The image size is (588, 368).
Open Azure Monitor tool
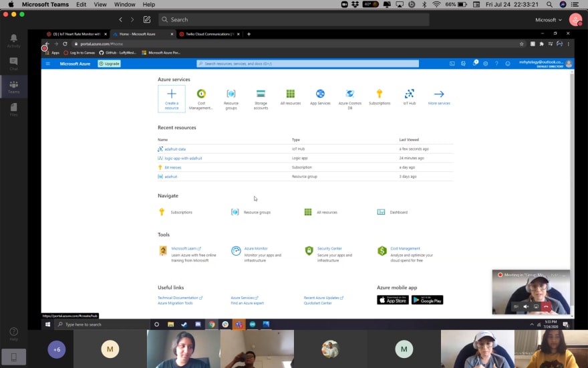(256, 249)
